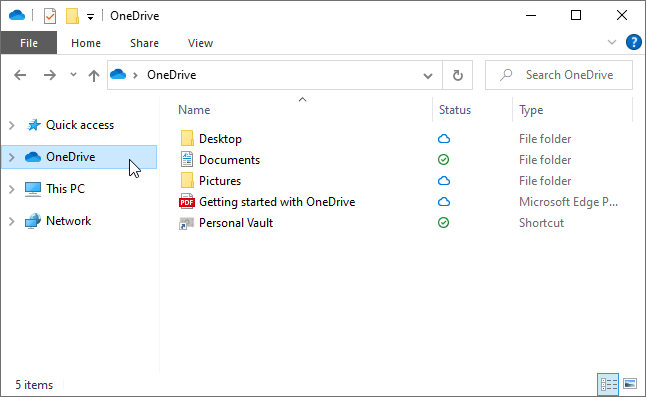Switch to the Home ribbon tab
Viewport: 646px width, 397px height.
(x=86, y=43)
